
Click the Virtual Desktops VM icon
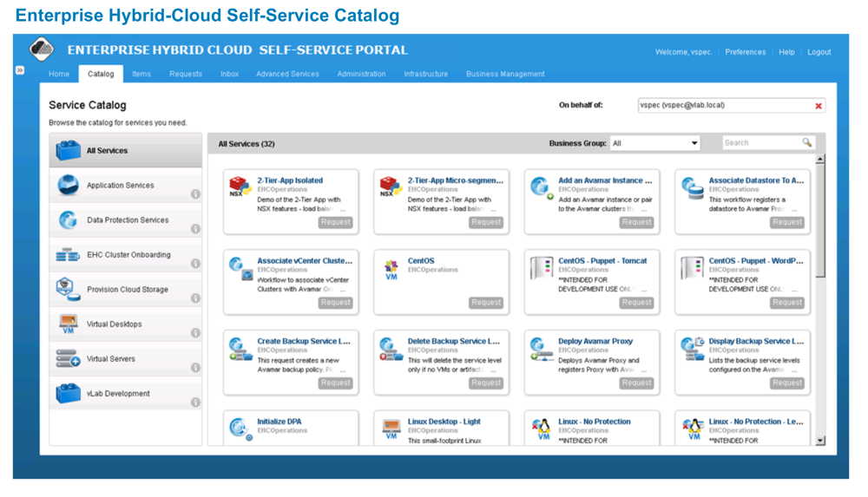[x=68, y=324]
